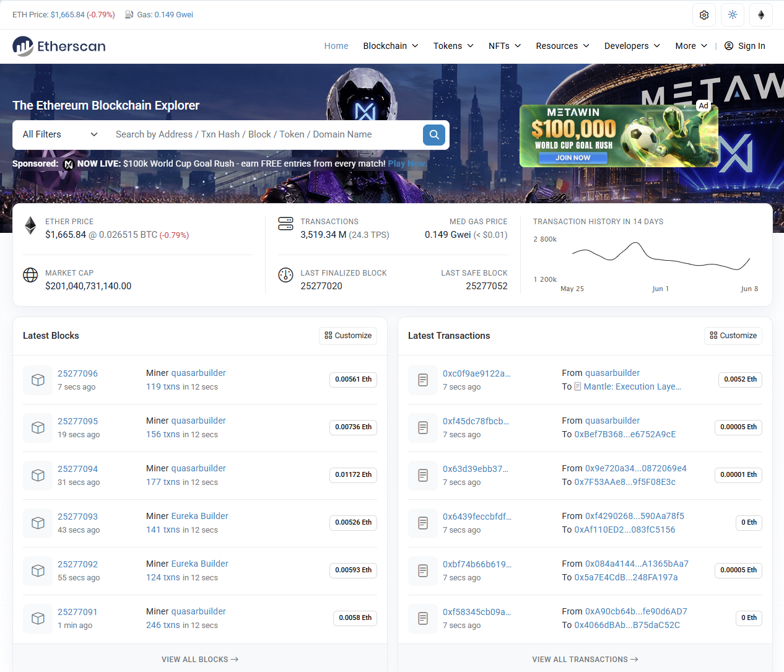The height and width of the screenshot is (672, 784).
Task: Click the Med Gas Price 0.149 Gwei value
Action: pos(448,235)
